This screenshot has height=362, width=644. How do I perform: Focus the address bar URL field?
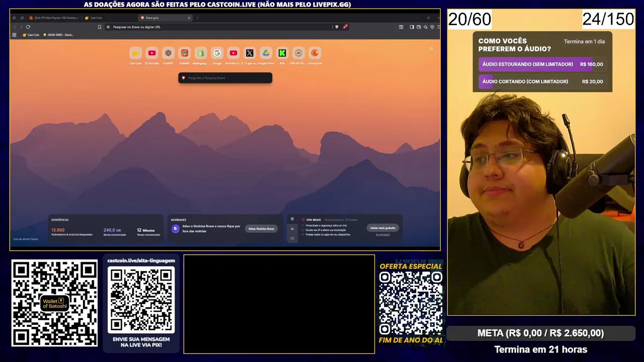coord(219,27)
